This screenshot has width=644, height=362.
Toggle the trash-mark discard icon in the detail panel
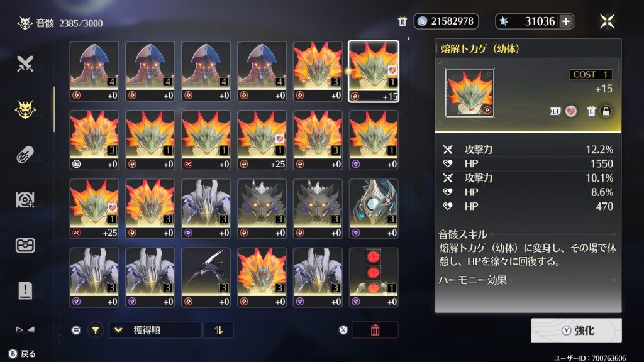pyautogui.click(x=591, y=111)
